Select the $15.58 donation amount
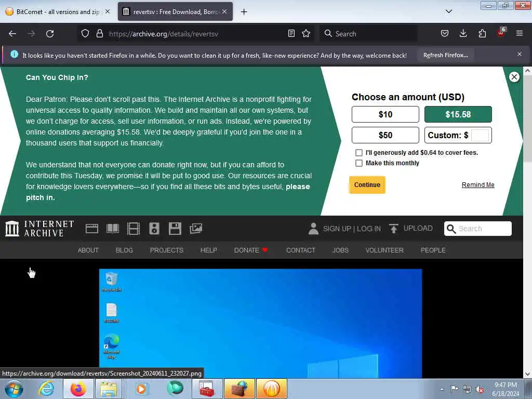Screen dimensions: 532x399 coord(458,114)
